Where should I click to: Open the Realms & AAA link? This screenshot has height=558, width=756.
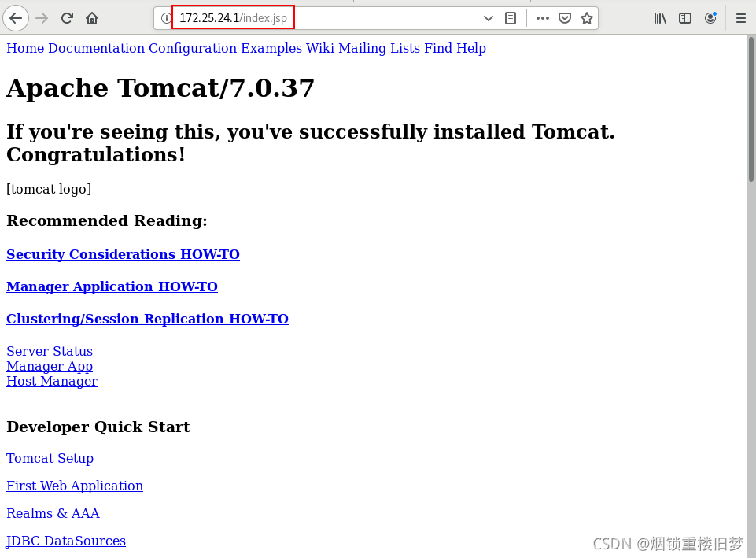[x=53, y=513]
